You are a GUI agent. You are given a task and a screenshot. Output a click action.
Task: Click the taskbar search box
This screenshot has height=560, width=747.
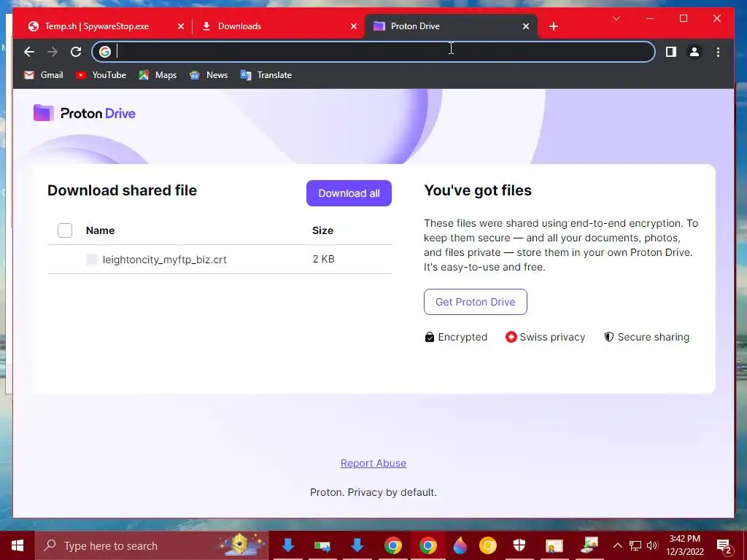click(x=152, y=545)
